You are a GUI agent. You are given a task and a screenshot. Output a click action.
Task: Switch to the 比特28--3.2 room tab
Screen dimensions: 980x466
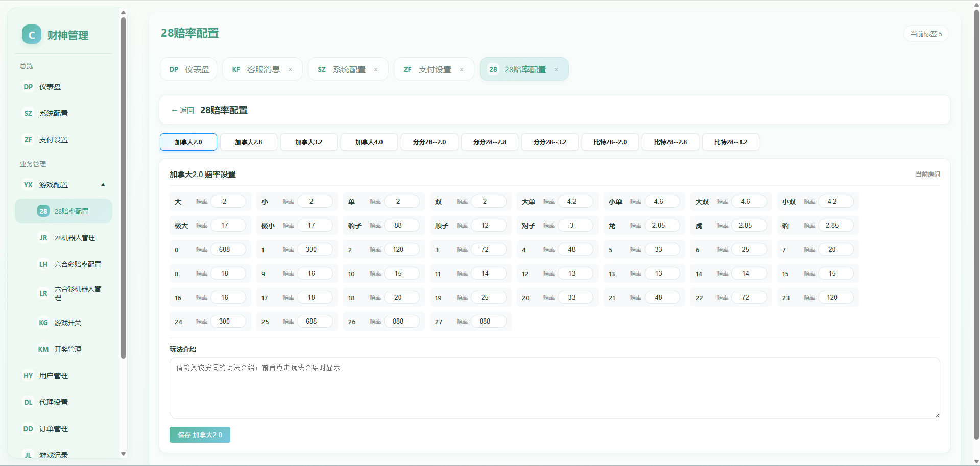731,142
